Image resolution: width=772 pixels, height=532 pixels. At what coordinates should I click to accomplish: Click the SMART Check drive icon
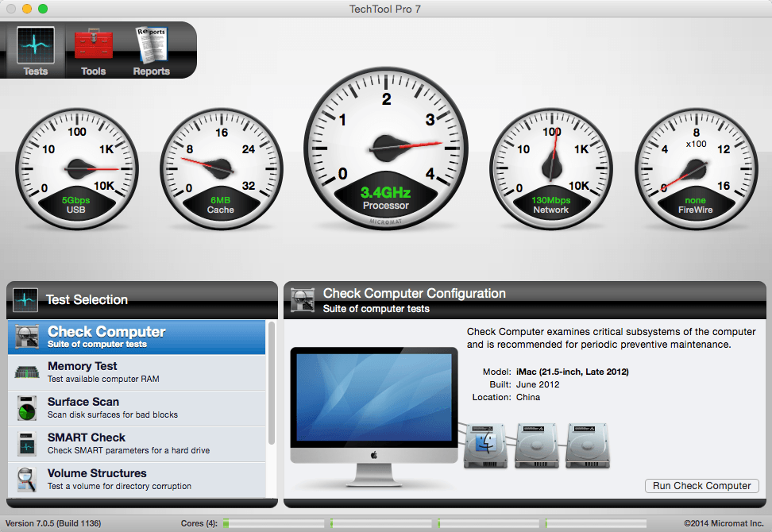26,444
